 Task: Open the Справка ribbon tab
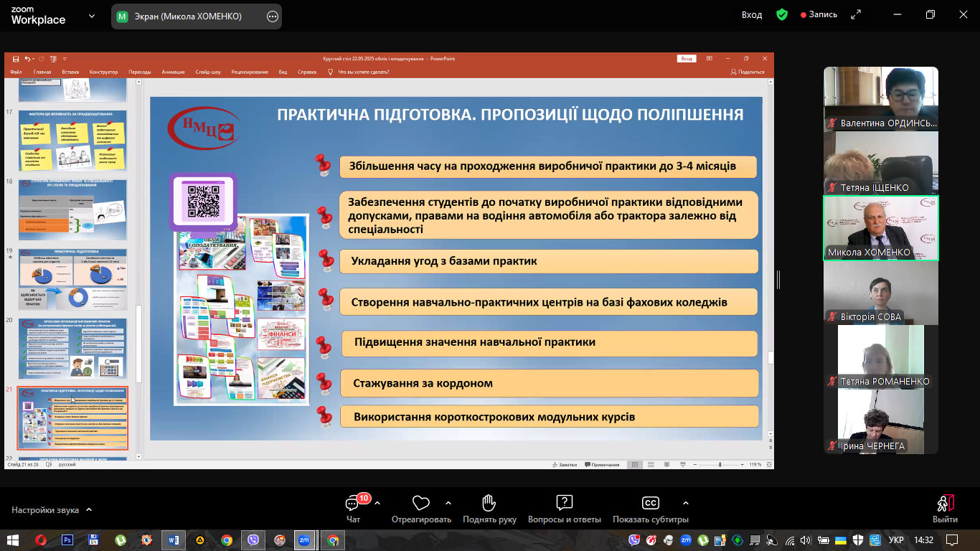307,72
